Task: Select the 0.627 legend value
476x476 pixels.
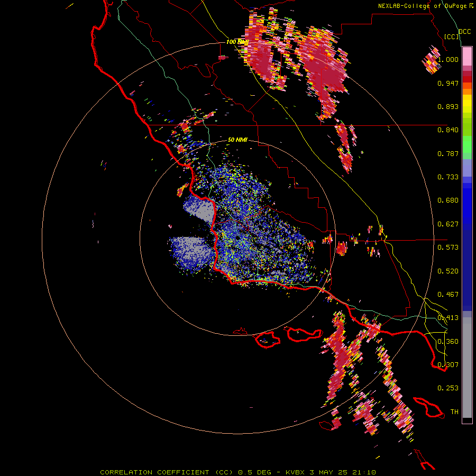Action: click(x=448, y=224)
